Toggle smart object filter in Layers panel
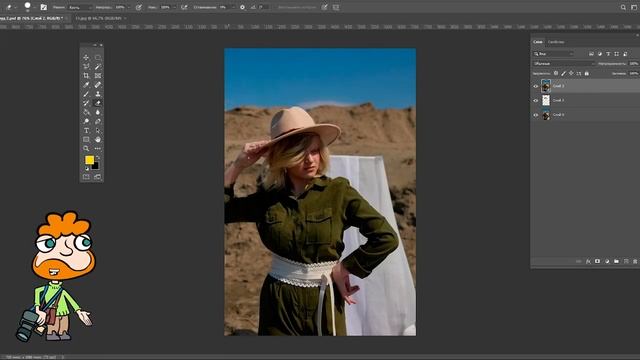640x360 pixels. [x=625, y=54]
